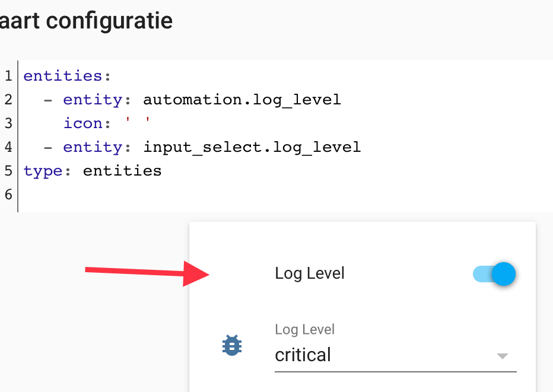Image resolution: width=553 pixels, height=392 pixels.
Task: Click automation.log_level entity in the editor
Action: (x=240, y=99)
